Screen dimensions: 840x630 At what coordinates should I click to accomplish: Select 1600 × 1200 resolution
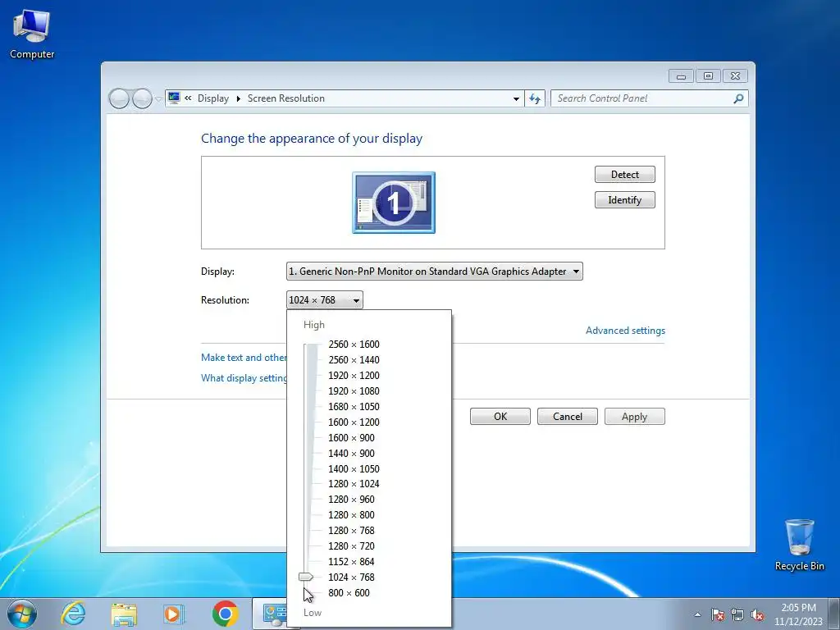click(x=354, y=422)
